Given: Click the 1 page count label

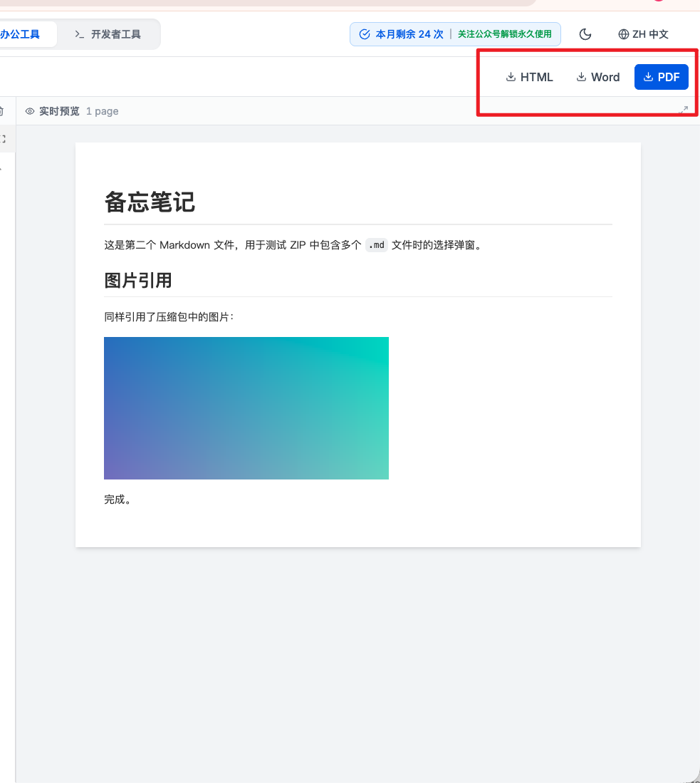Looking at the screenshot, I should coord(102,111).
